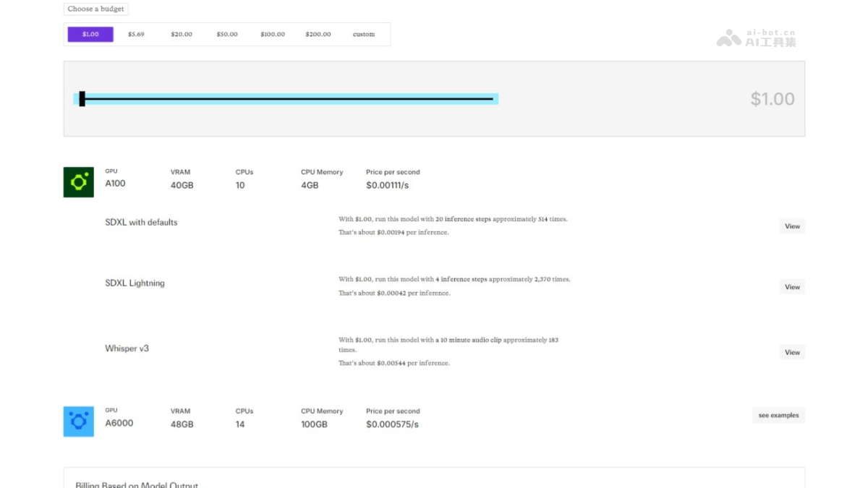Switch to the $100.00 budget preset
This screenshot has width=868, height=488.
tap(273, 34)
